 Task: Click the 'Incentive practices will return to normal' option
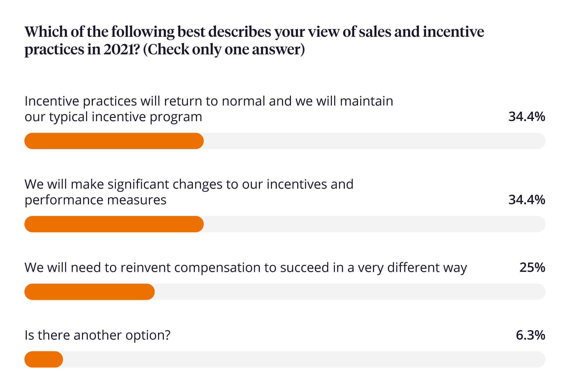point(208,101)
